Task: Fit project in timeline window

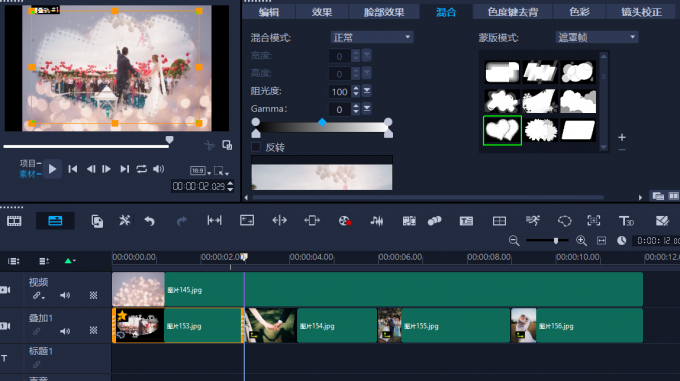Action: [601, 241]
